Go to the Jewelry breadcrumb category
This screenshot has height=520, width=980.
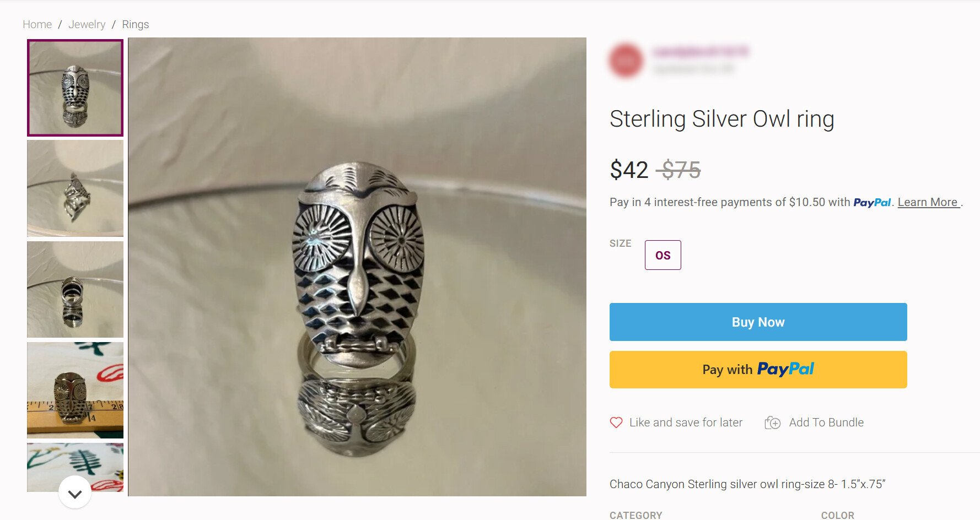pos(87,24)
